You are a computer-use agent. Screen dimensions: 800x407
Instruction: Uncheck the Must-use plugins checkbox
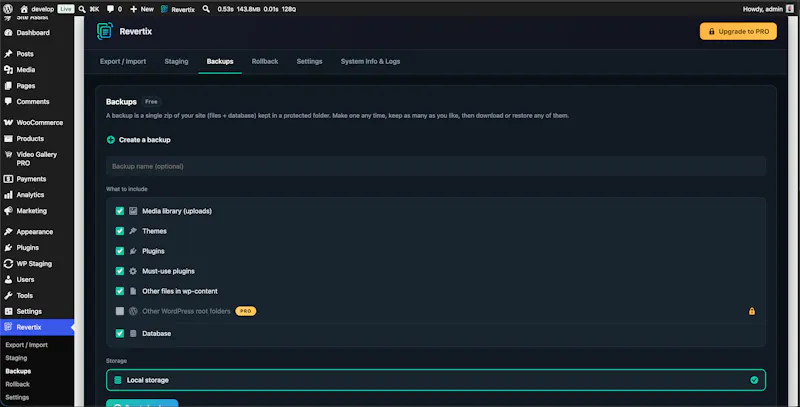pos(119,271)
